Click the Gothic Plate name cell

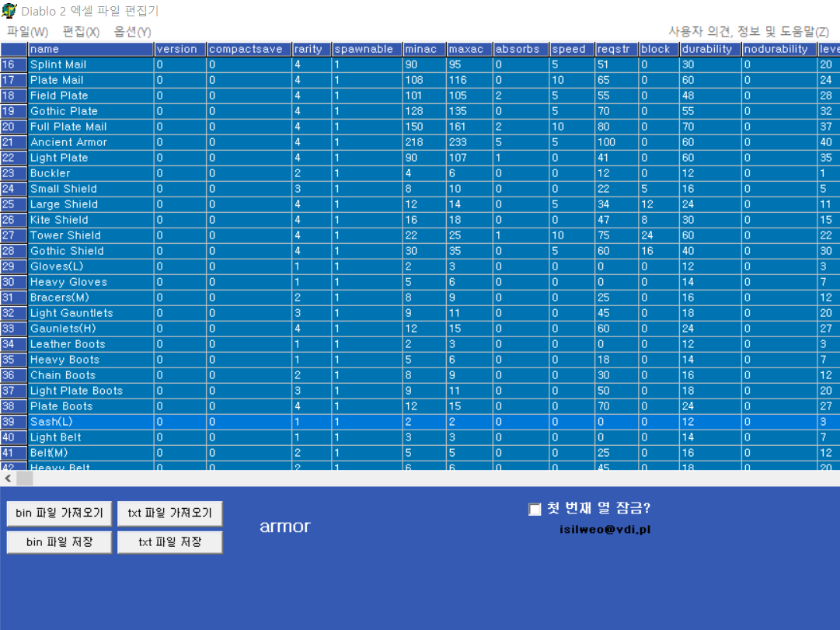coord(91,111)
